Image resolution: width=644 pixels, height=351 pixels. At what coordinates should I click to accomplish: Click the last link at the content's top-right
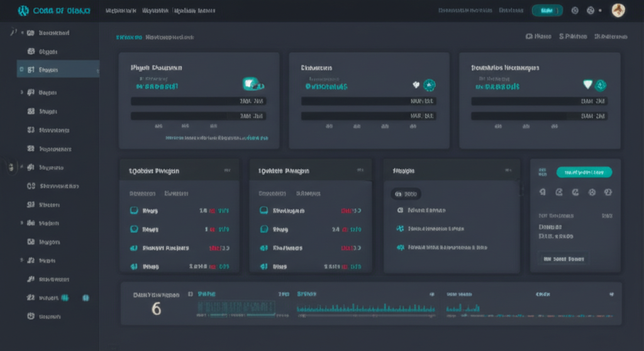[611, 36]
